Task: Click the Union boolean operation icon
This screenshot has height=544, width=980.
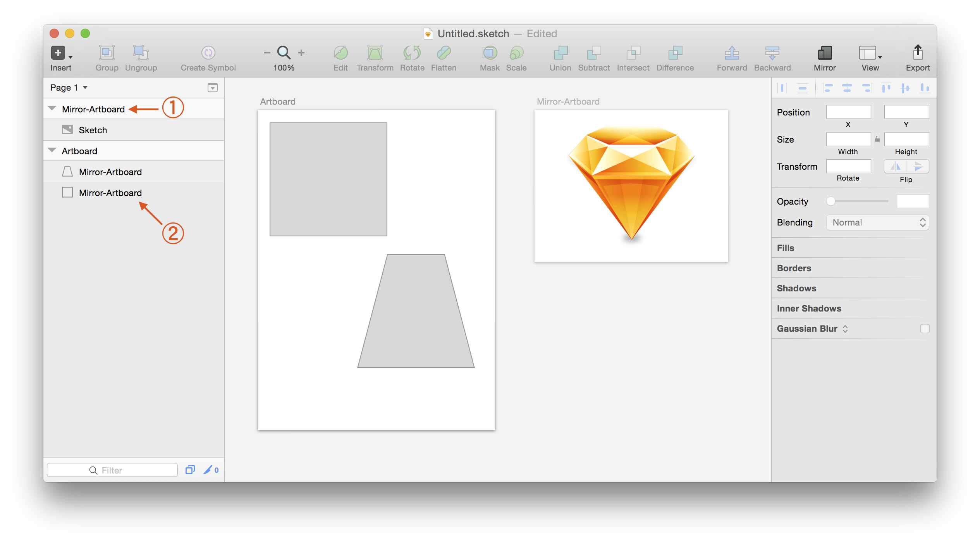Action: (560, 53)
